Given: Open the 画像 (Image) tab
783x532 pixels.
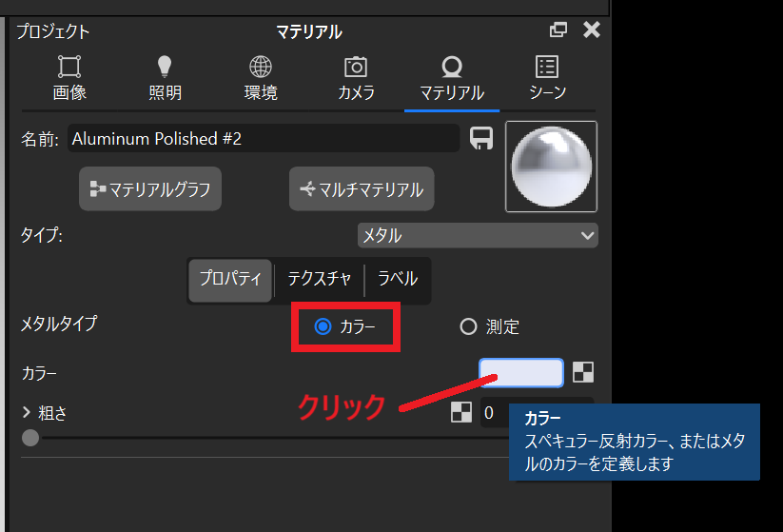Looking at the screenshot, I should point(69,78).
